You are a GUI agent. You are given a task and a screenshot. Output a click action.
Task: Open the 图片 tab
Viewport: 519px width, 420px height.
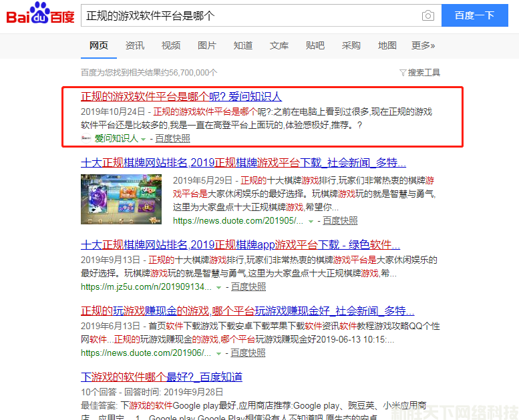click(x=207, y=45)
